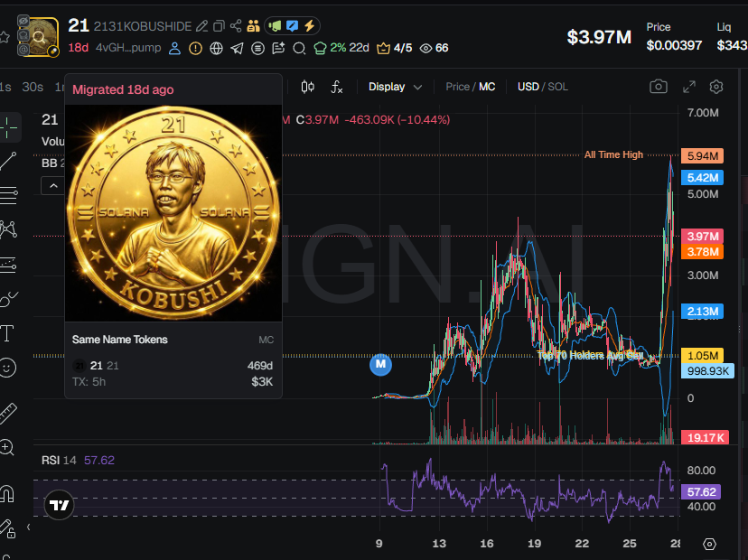
Task: Select the 1s timeframe
Action: coord(5,87)
